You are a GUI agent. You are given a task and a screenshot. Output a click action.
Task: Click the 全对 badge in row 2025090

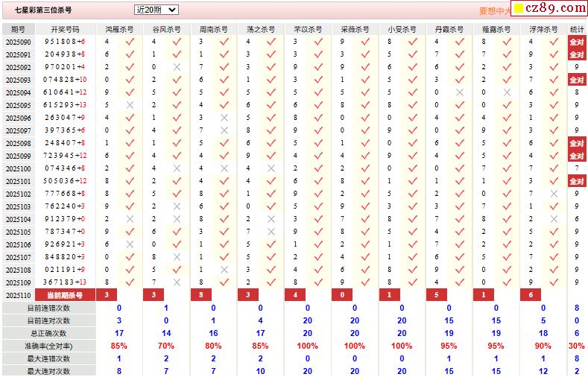(577, 42)
